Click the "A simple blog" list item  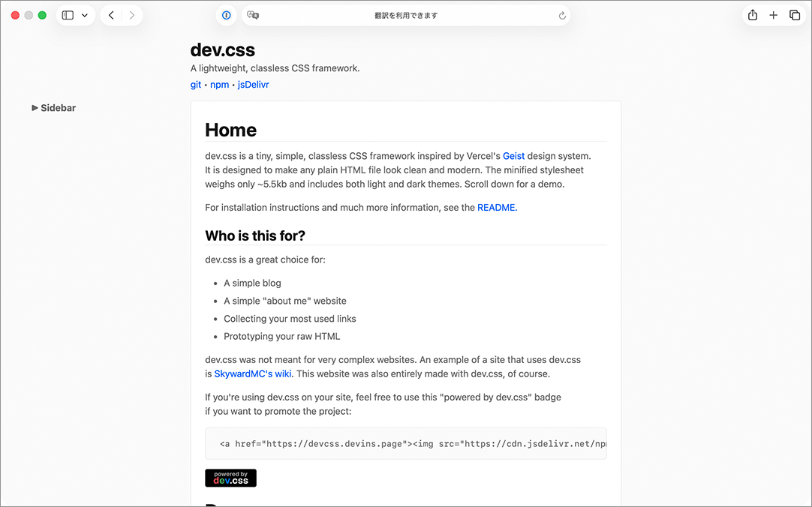click(x=252, y=283)
